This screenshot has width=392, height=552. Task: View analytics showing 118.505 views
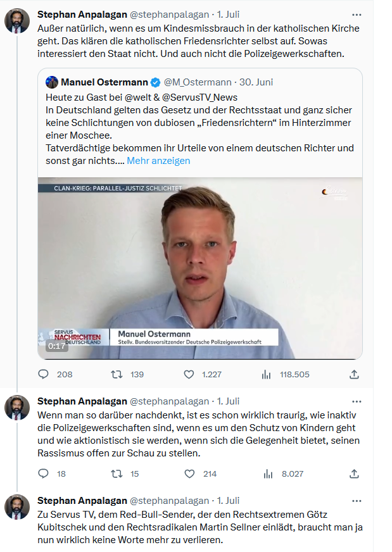(x=267, y=374)
